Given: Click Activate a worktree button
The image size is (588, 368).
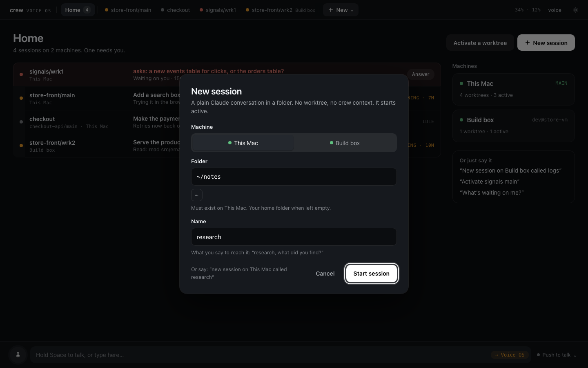Looking at the screenshot, I should click(480, 43).
